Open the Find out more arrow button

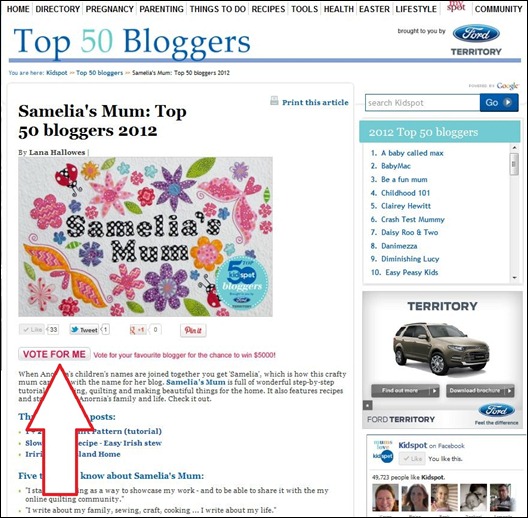[x=405, y=391]
